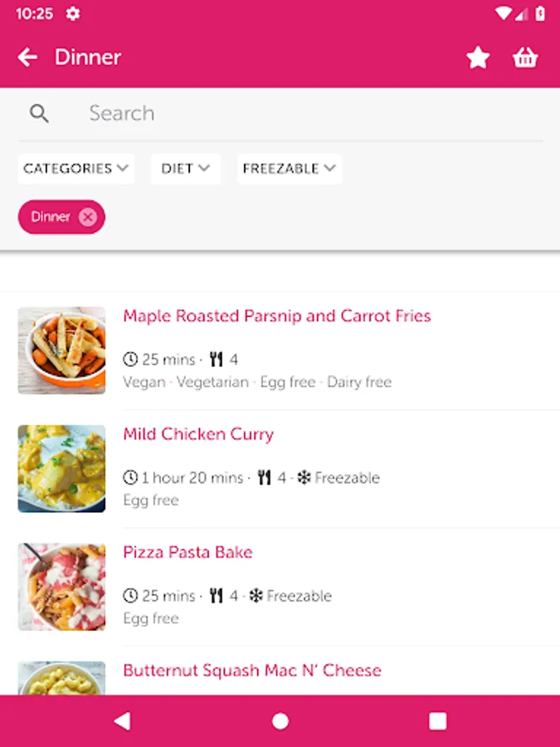560x747 pixels.
Task: Click into the Search field
Action: pos(307,114)
